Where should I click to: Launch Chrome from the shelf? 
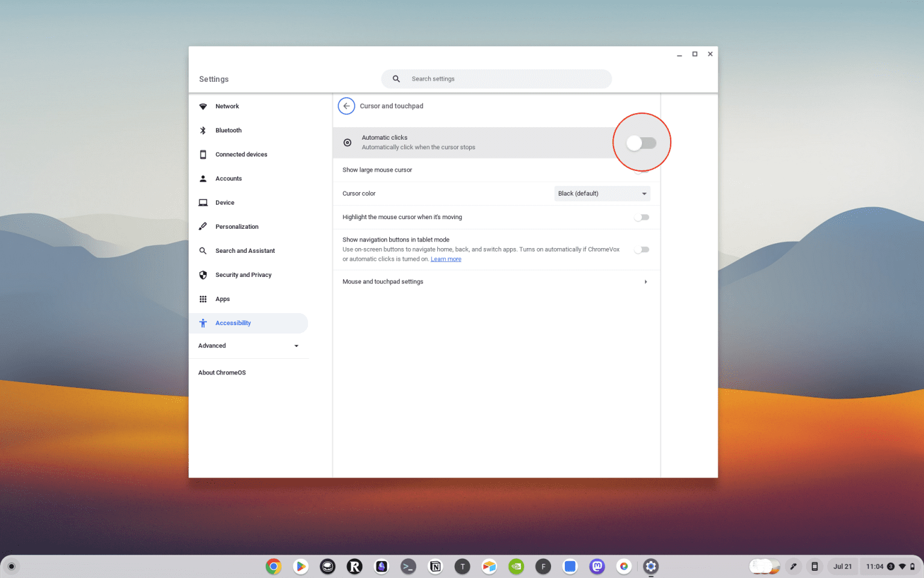point(274,567)
